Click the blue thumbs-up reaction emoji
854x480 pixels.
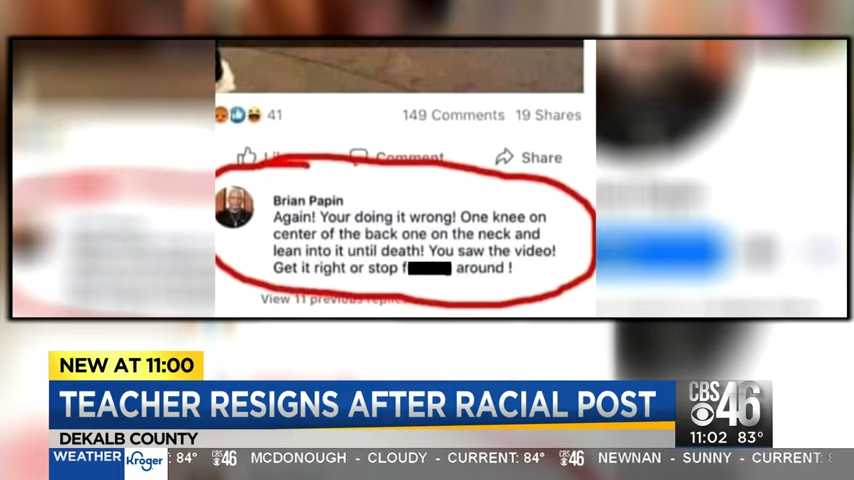pyautogui.click(x=237, y=115)
